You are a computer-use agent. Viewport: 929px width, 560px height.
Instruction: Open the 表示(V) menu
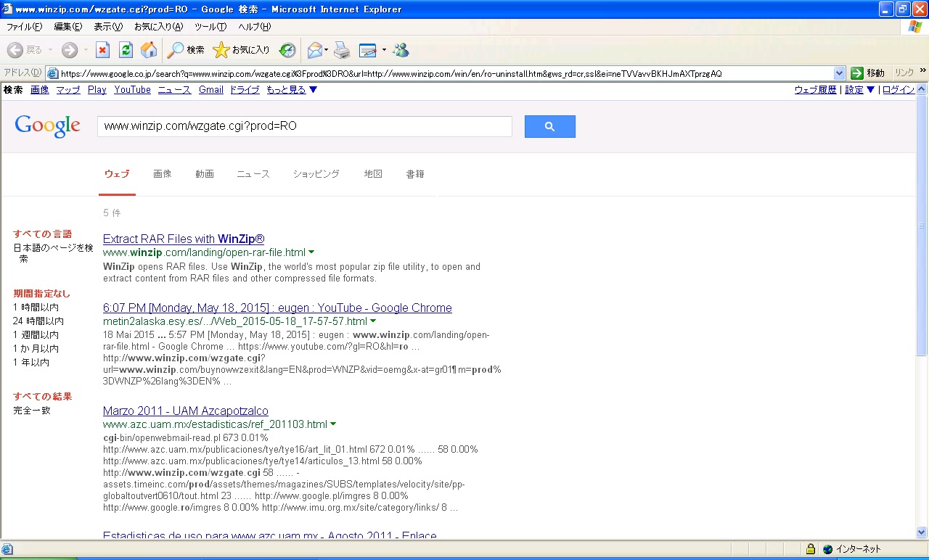click(x=108, y=27)
